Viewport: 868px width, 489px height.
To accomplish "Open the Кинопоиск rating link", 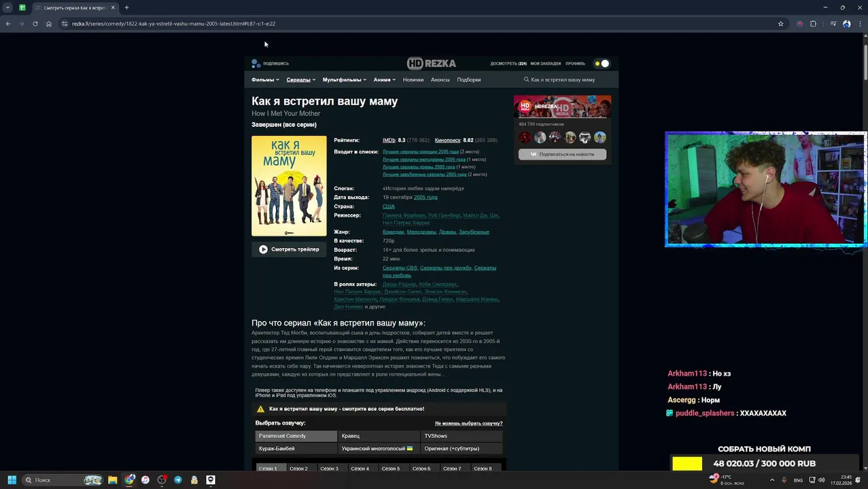I will 447,140.
